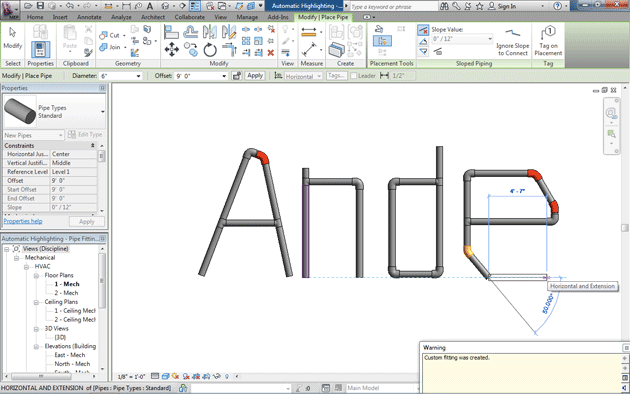Collapse the Floor Plans tree node
This screenshot has height=394, width=630.
tap(36, 276)
